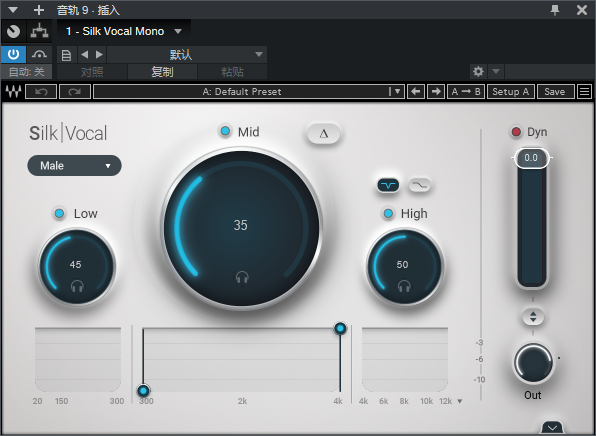
Task: Select the bell filter shape for High
Action: coord(388,185)
